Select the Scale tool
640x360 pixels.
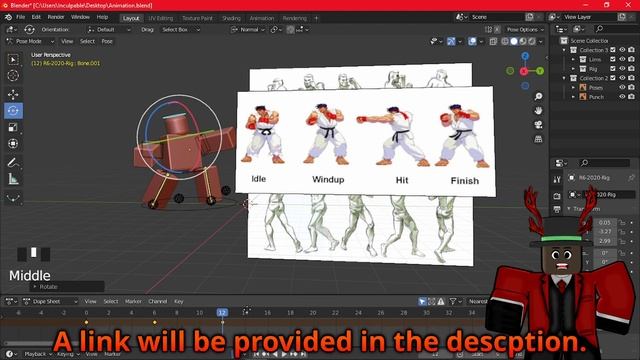coord(13,127)
